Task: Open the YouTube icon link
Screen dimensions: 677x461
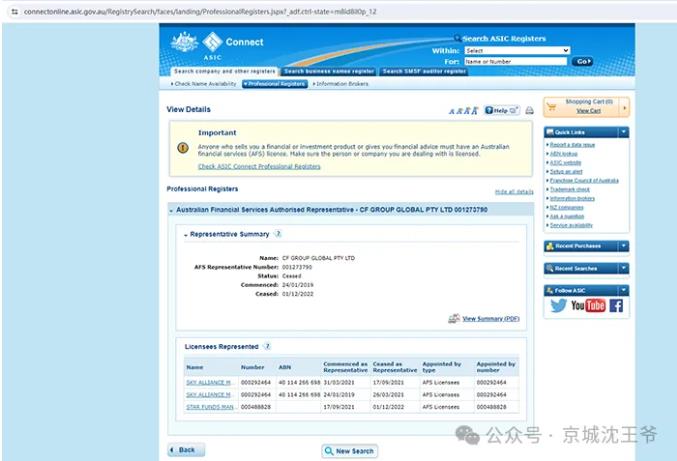Action: (588, 306)
